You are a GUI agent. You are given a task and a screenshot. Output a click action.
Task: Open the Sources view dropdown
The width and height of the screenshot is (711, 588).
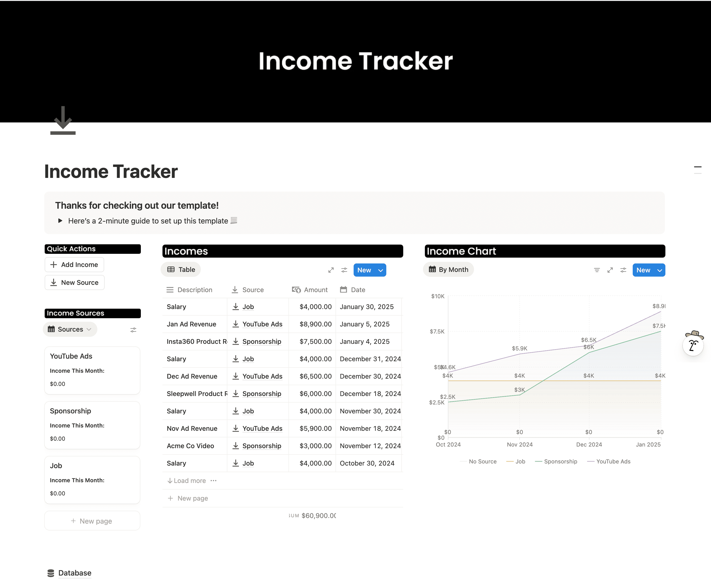click(x=70, y=329)
